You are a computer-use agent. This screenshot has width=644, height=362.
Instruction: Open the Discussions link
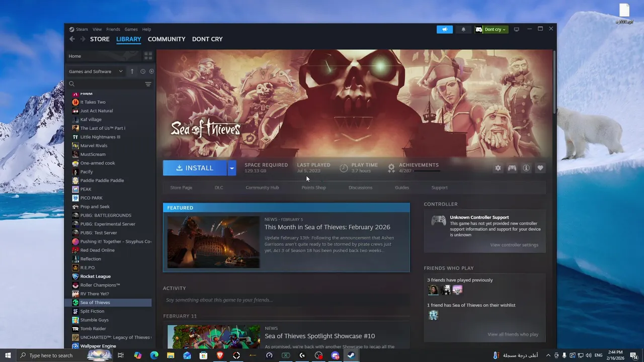pyautogui.click(x=360, y=188)
